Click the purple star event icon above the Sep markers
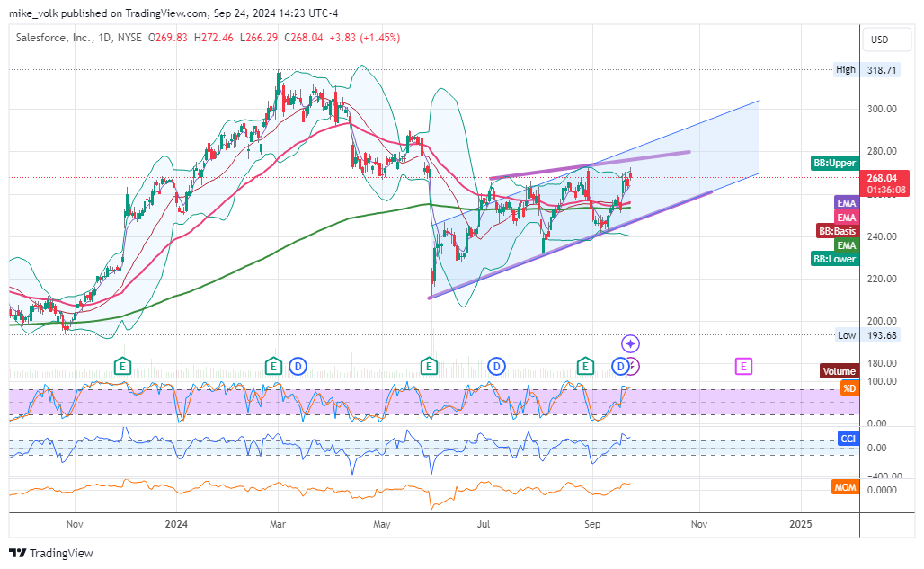924x569 pixels. pyautogui.click(x=630, y=343)
